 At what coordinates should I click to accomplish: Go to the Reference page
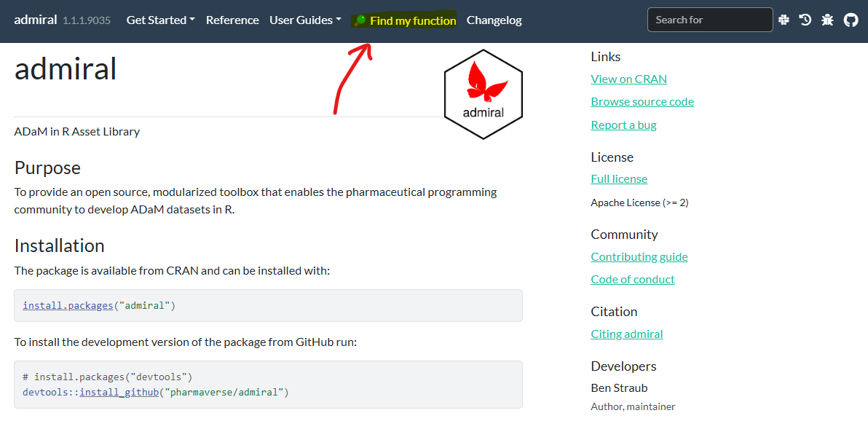tap(232, 20)
